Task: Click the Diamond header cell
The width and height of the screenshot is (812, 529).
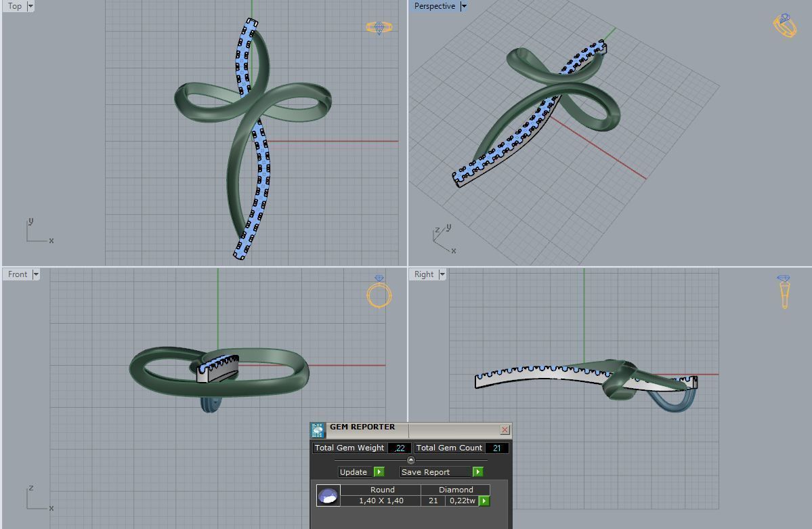Action: (456, 490)
